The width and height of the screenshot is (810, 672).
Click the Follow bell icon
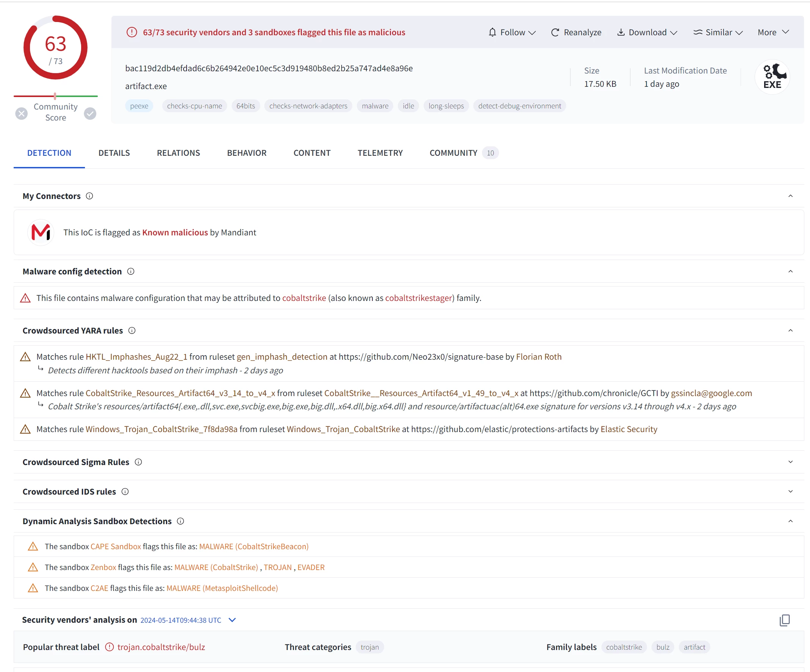pos(492,32)
